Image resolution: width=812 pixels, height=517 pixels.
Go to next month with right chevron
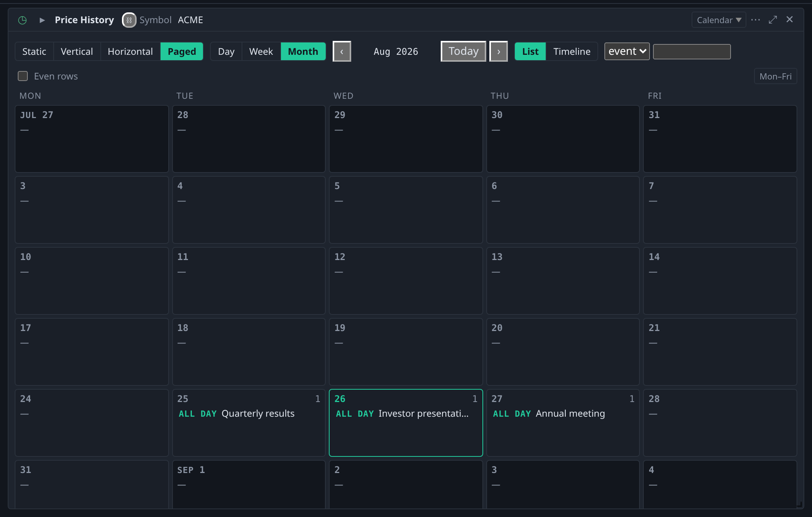pyautogui.click(x=499, y=51)
